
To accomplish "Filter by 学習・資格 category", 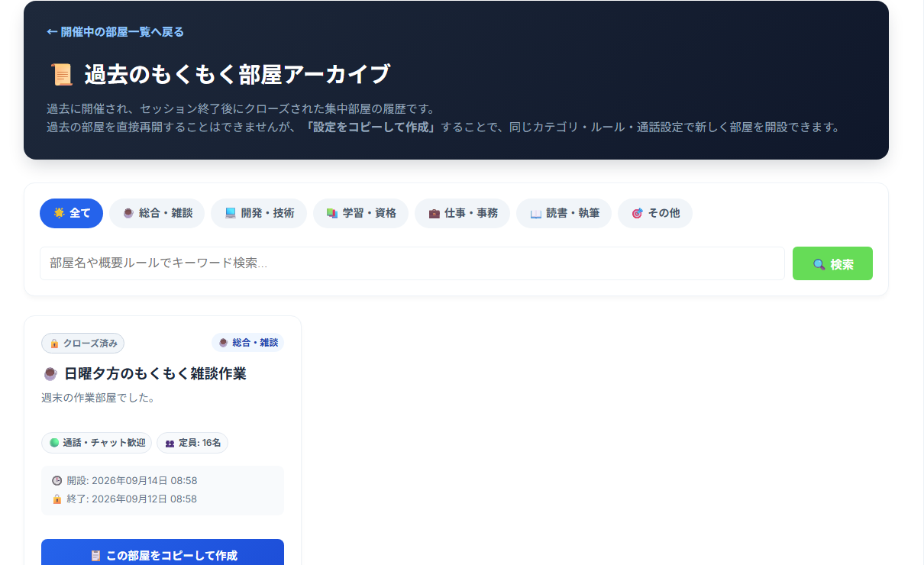I will point(360,213).
